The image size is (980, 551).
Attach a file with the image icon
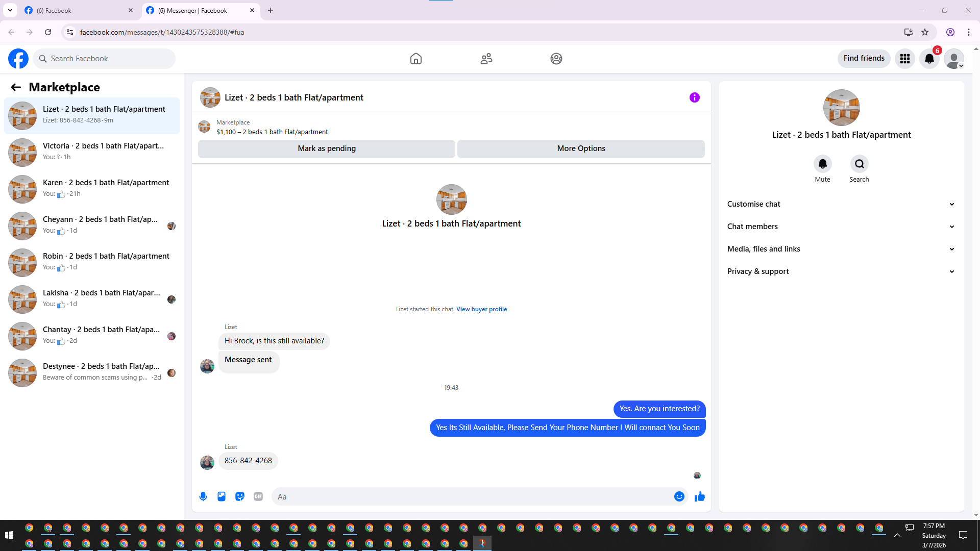point(222,496)
